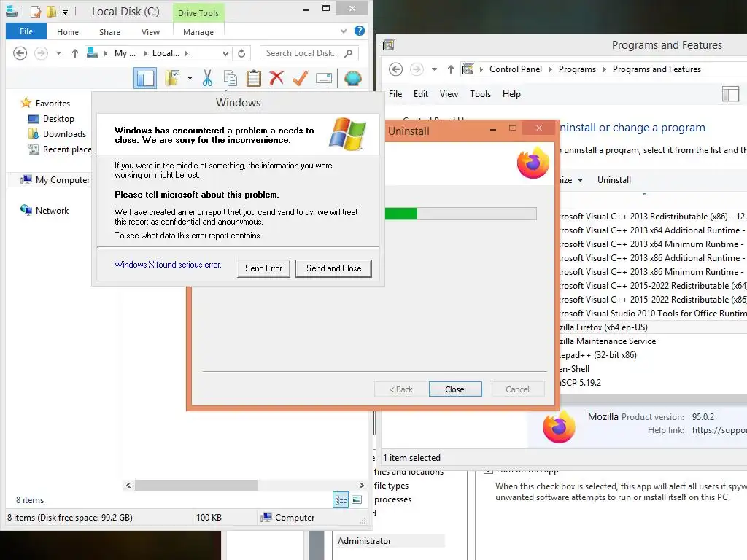747x560 pixels.
Task: Open recent locations dropdown in Programs and Features
Action: tap(435, 69)
